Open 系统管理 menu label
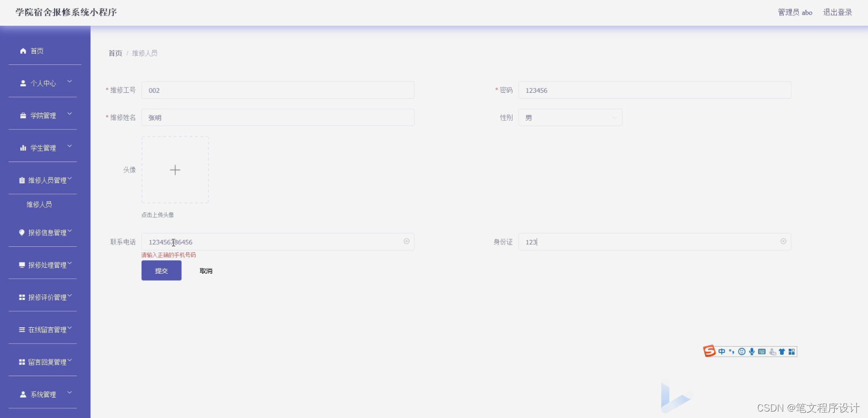Viewport: 868px width, 418px height. 43,394
